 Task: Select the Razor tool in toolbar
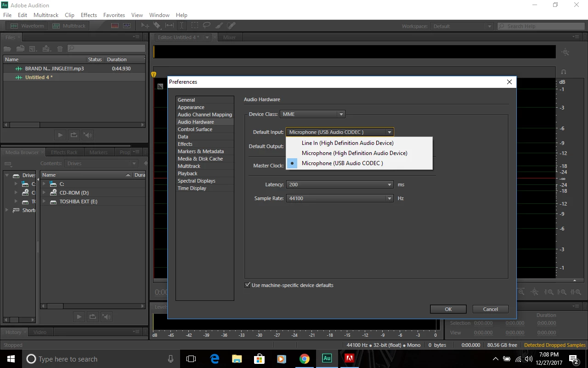[157, 26]
